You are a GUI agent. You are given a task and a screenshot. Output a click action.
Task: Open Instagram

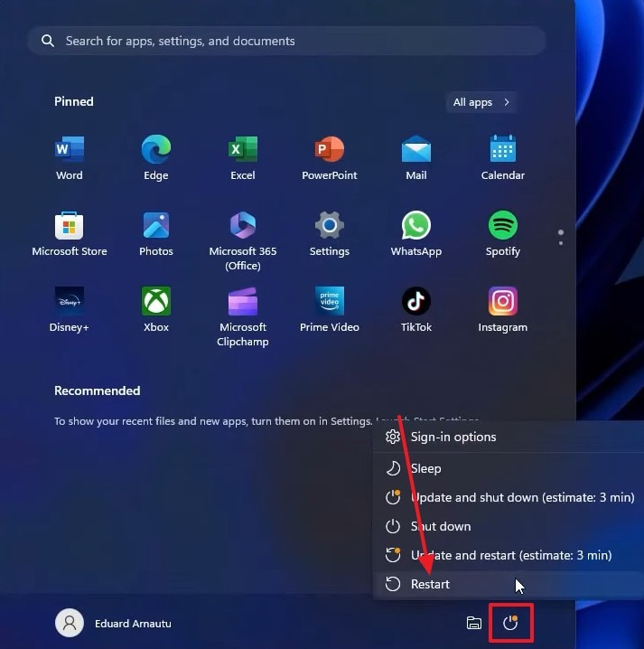[502, 310]
